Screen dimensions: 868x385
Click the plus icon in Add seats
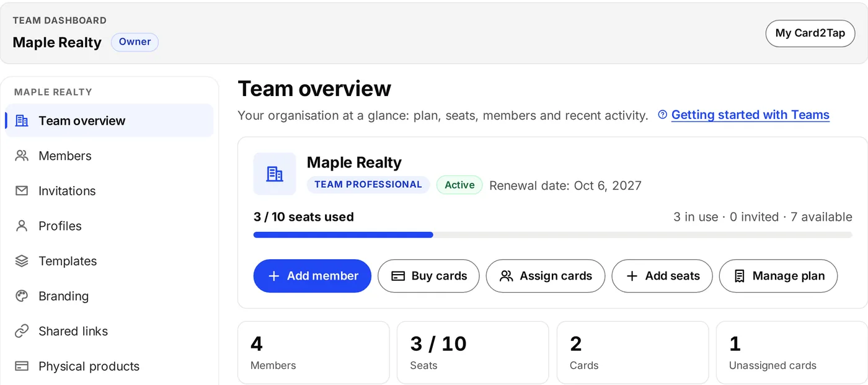pos(632,276)
